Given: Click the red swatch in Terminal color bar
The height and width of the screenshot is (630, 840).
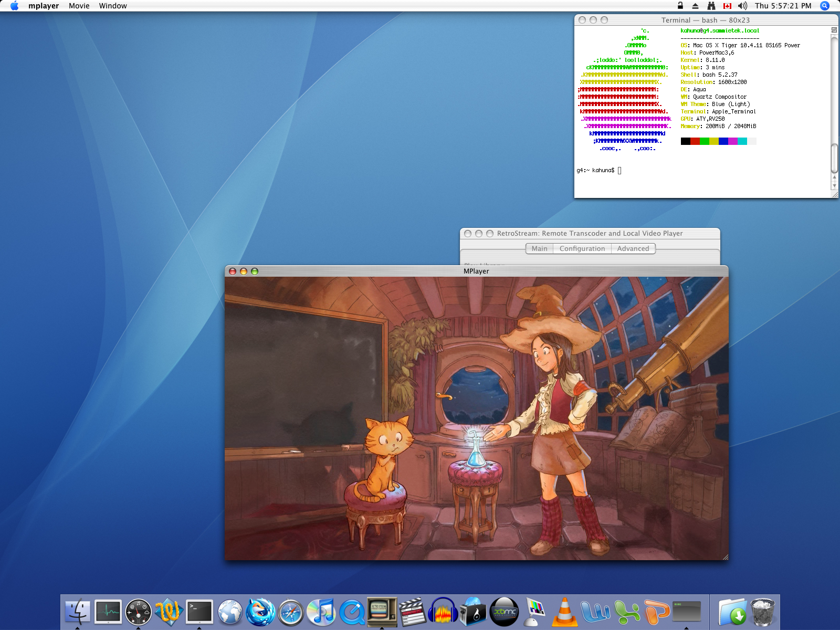Looking at the screenshot, I should pyautogui.click(x=695, y=141).
